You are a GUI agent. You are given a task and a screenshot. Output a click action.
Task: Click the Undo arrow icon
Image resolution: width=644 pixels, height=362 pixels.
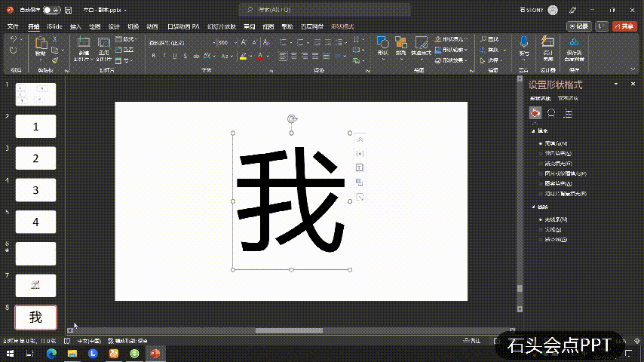(x=13, y=39)
